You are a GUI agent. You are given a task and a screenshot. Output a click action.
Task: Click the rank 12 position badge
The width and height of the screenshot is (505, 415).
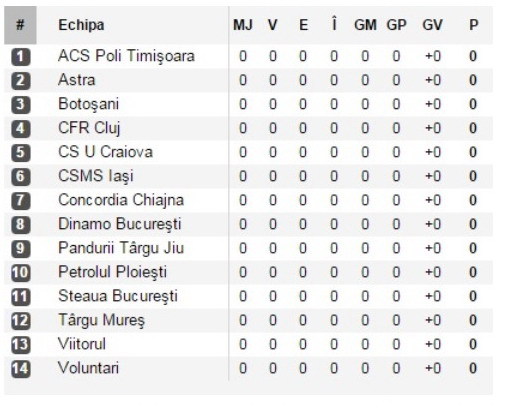(x=21, y=321)
